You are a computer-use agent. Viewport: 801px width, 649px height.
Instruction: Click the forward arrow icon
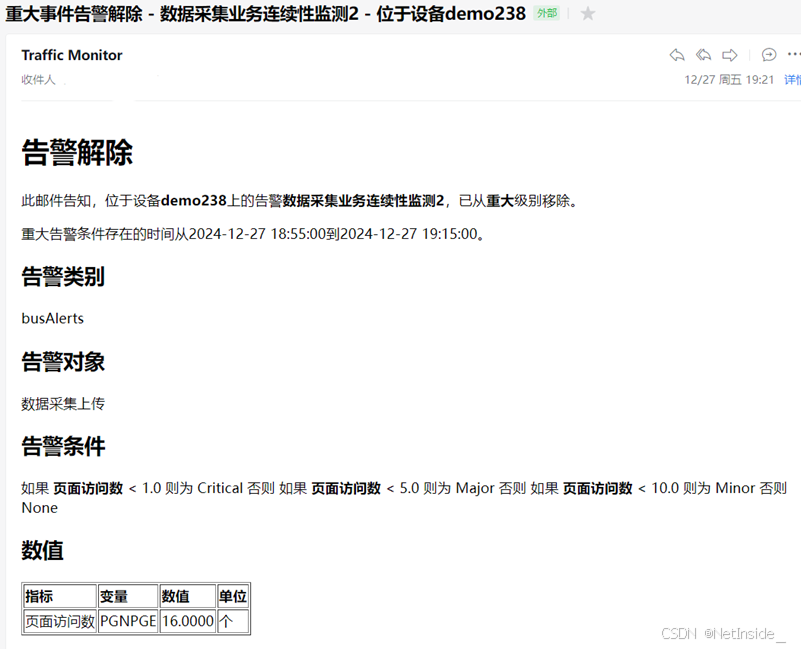(729, 55)
